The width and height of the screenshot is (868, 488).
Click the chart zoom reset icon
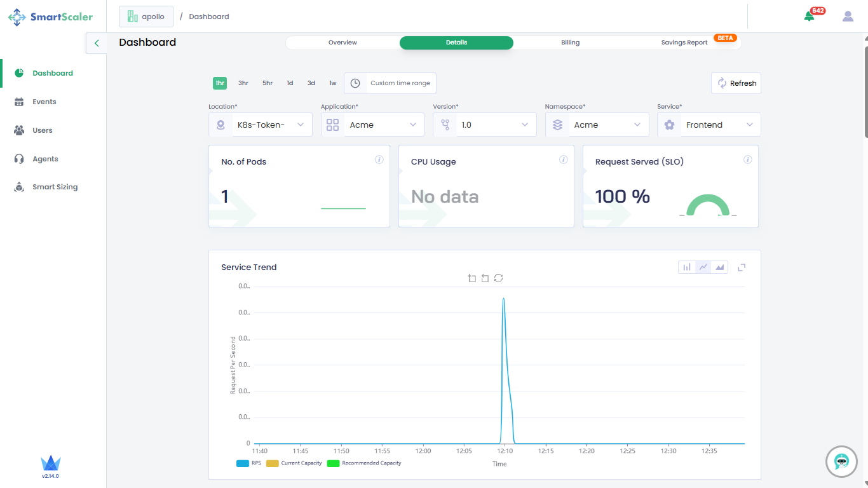[485, 278]
